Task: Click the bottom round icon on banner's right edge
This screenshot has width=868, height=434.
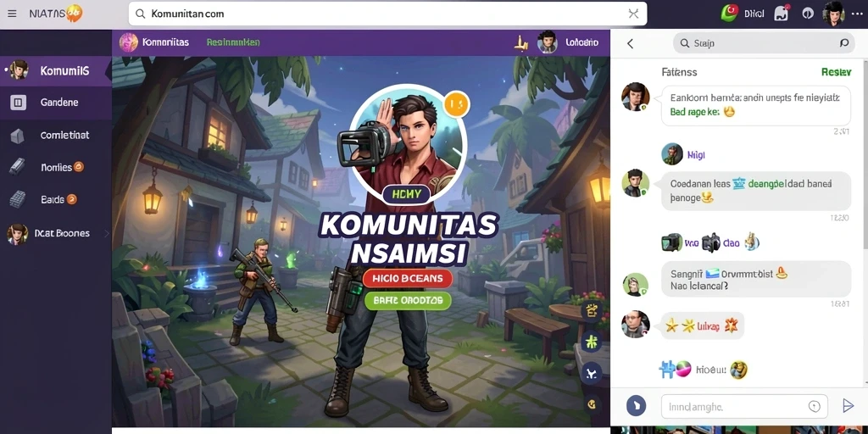Action: [x=591, y=403]
